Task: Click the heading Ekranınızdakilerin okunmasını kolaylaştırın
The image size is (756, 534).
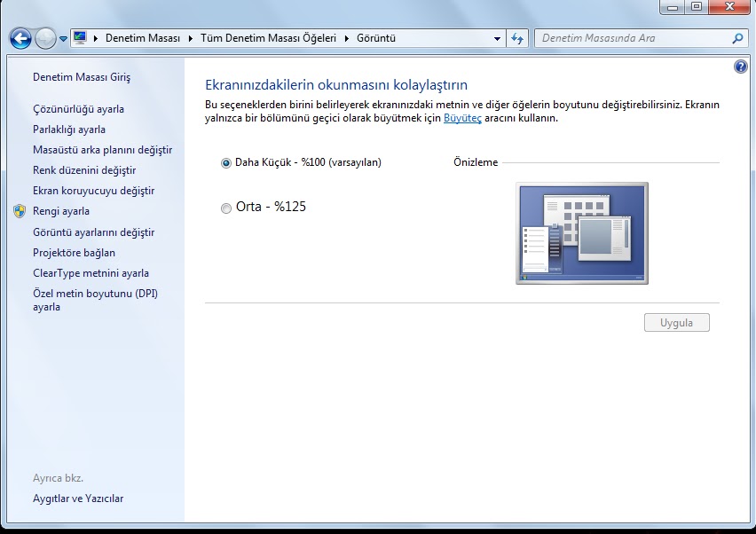Action: click(x=336, y=85)
